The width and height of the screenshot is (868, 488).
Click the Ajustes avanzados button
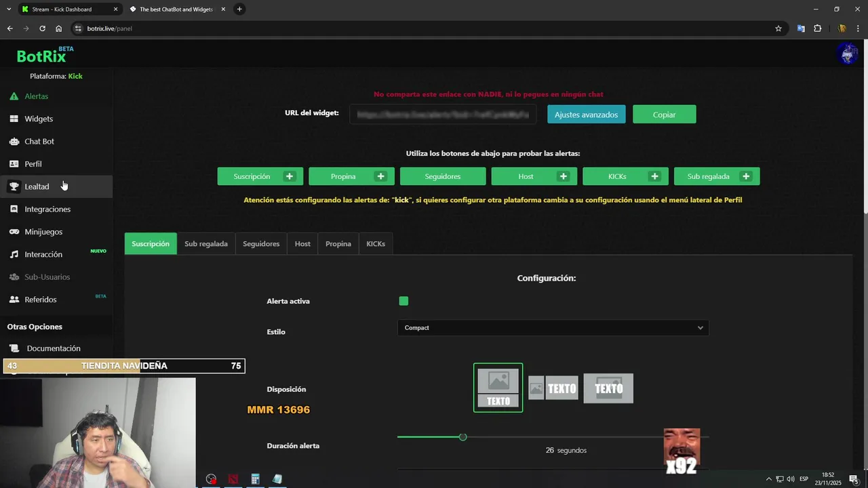[x=586, y=115]
